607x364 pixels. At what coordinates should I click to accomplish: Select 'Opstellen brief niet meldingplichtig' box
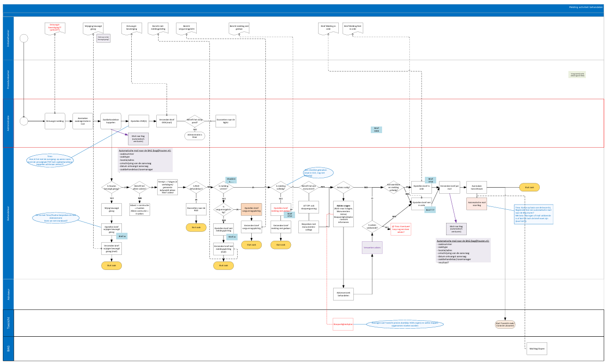(x=224, y=229)
